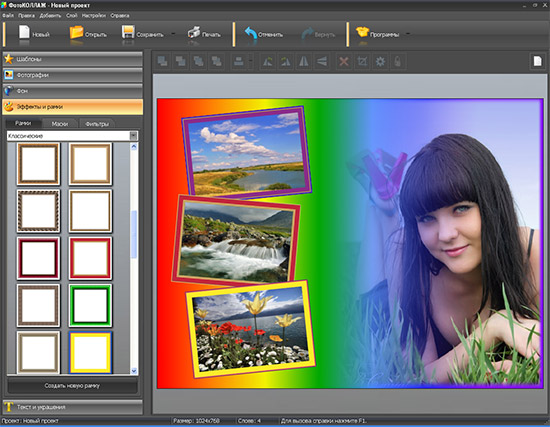Switch to the Фильтры tab

click(x=97, y=124)
